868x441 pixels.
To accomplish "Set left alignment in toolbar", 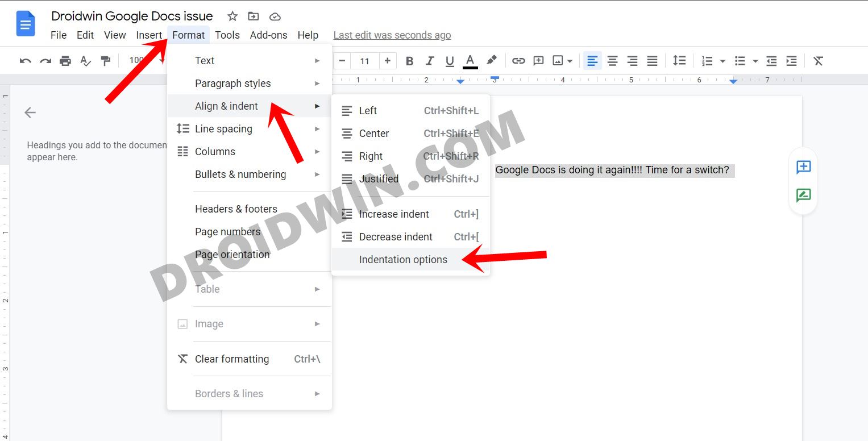I will (592, 61).
